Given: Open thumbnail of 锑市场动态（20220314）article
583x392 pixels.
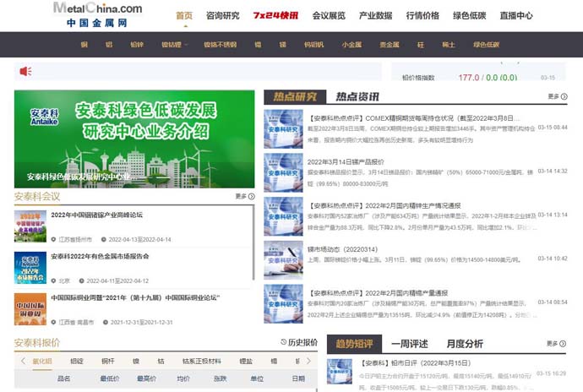Looking at the screenshot, I should tap(283, 260).
